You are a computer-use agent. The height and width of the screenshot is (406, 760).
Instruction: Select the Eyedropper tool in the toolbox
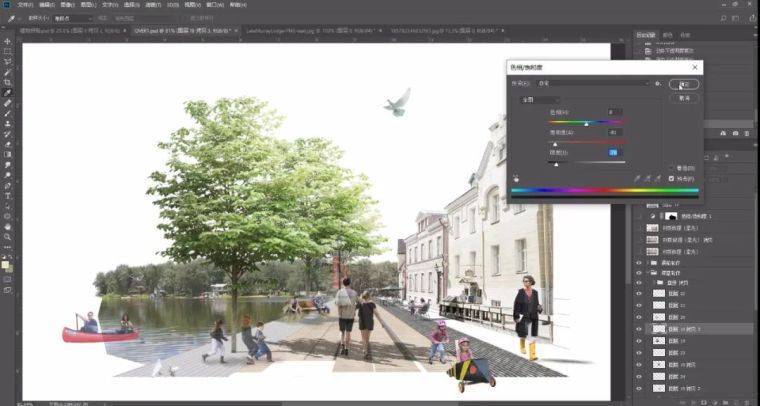tap(7, 93)
